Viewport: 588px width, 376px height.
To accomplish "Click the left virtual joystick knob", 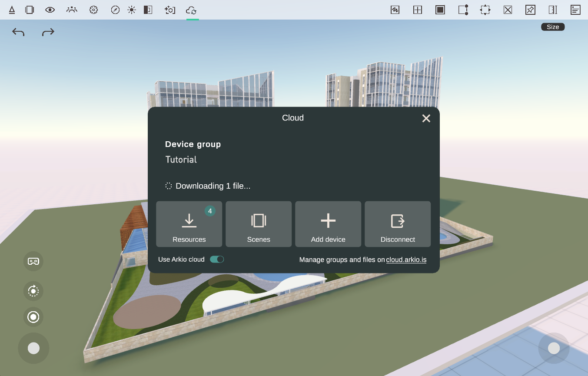I will point(33,348).
